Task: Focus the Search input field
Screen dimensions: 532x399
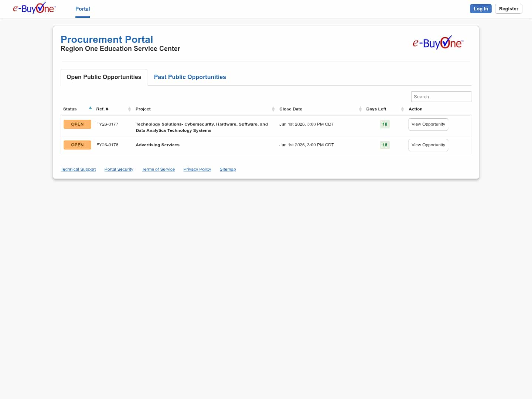Action: coord(441,97)
